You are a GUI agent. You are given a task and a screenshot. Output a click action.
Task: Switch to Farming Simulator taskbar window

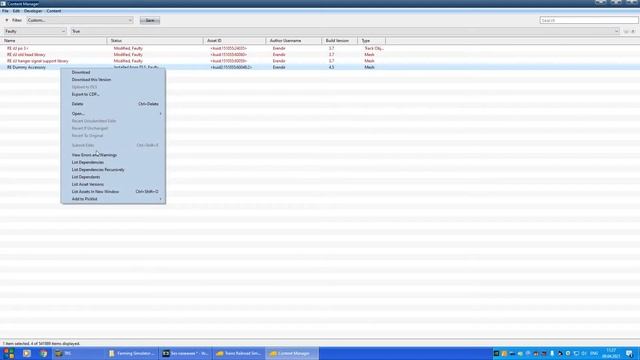tap(132, 353)
